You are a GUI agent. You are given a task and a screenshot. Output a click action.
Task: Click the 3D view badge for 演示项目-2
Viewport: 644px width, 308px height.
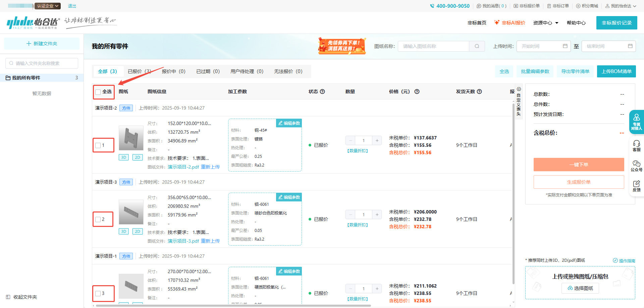pos(124,158)
